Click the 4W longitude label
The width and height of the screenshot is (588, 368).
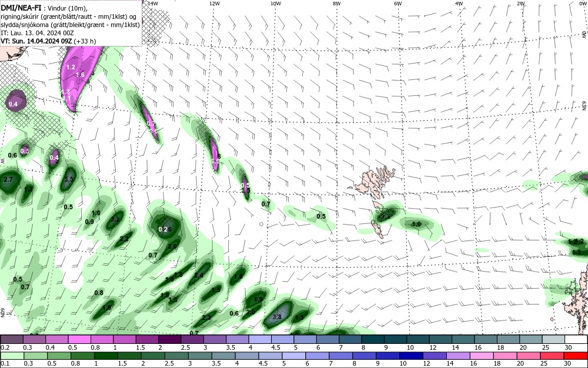coord(459,4)
